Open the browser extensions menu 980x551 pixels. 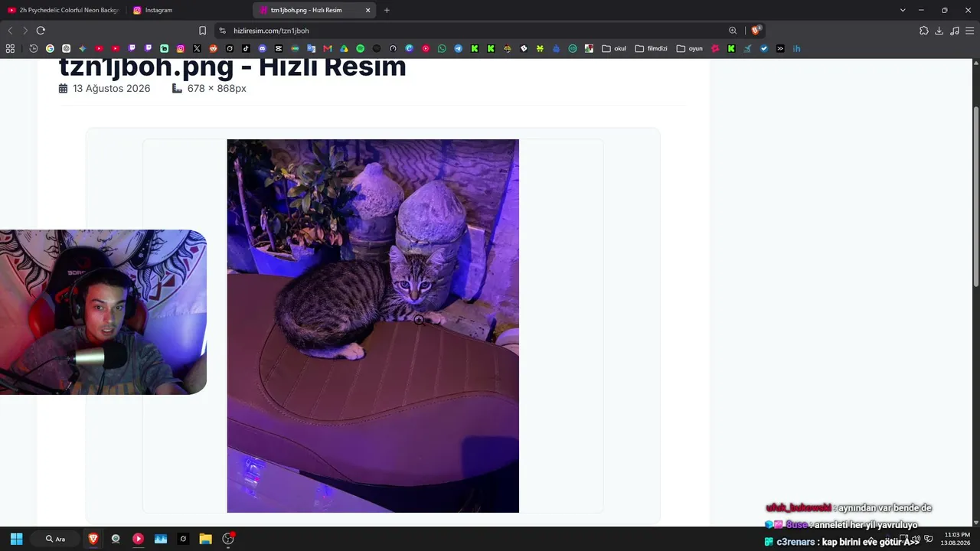923,31
